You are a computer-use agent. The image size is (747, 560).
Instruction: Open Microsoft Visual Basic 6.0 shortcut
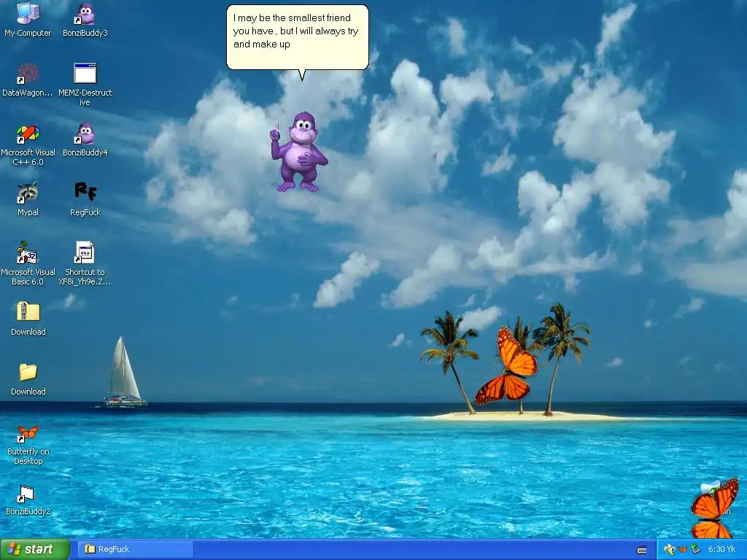(x=28, y=263)
